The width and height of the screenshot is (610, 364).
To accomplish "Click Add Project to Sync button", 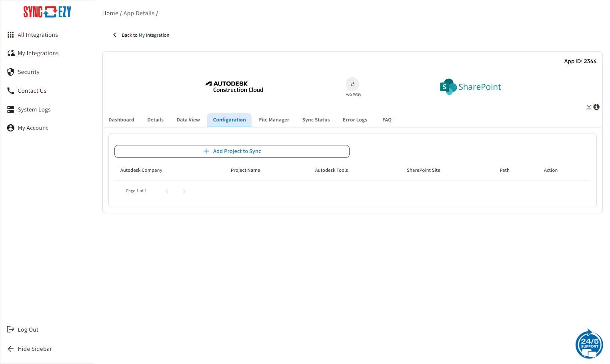I will pos(232,151).
